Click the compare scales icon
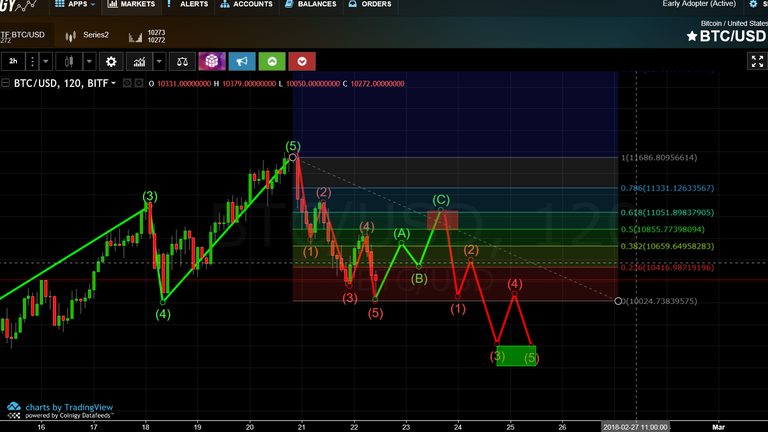This screenshot has height=432, width=768. point(182,61)
